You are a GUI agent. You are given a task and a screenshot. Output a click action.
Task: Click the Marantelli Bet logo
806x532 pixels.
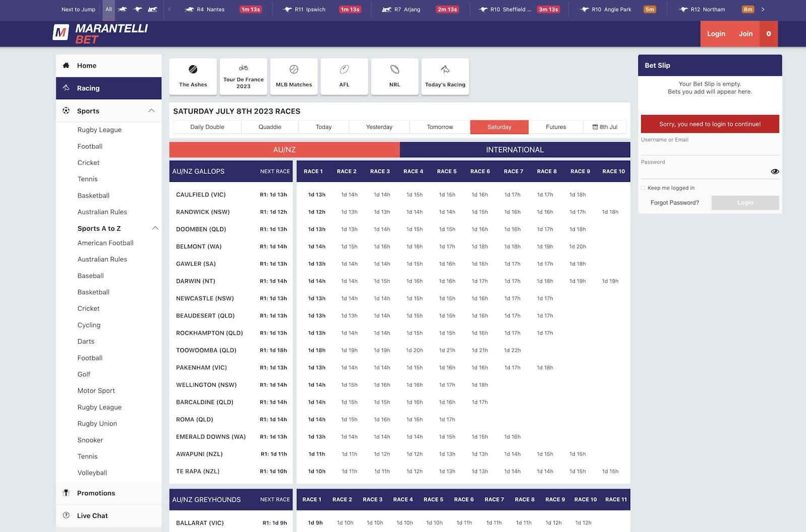click(x=100, y=34)
